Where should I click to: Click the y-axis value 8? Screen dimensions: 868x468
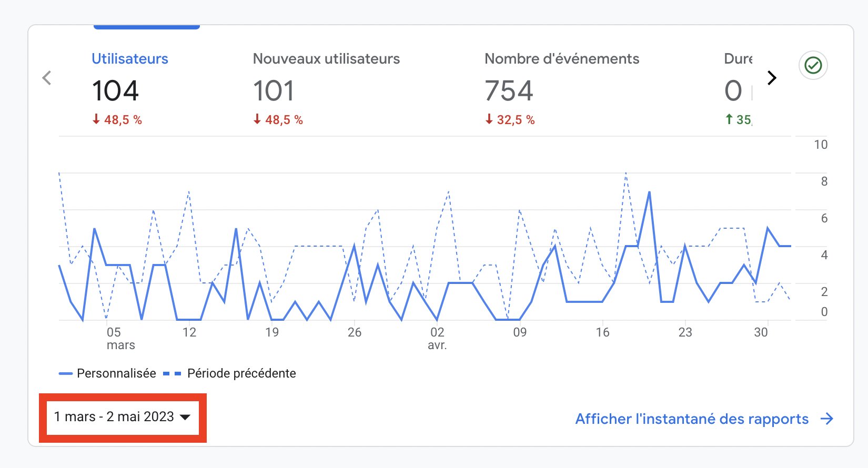[x=824, y=181]
